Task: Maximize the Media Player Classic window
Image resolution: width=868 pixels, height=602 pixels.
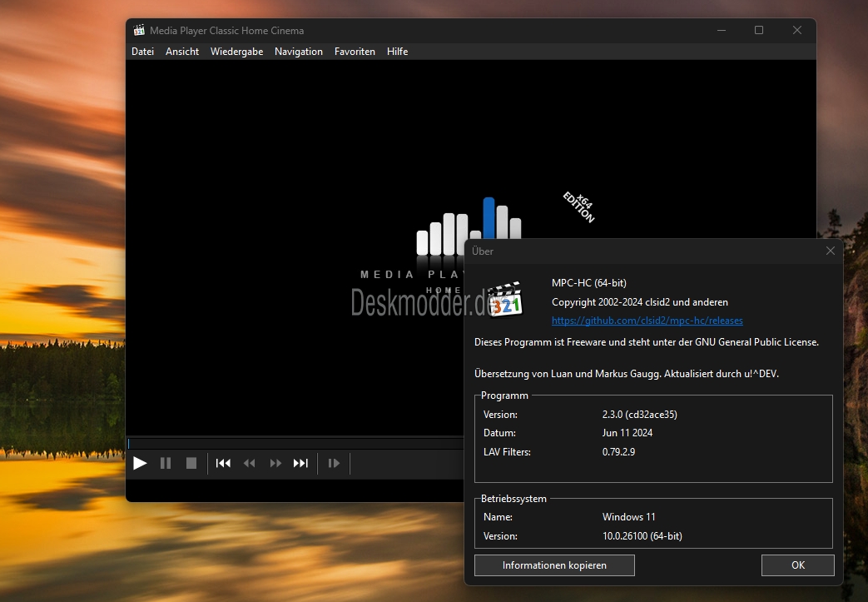Action: click(x=759, y=31)
